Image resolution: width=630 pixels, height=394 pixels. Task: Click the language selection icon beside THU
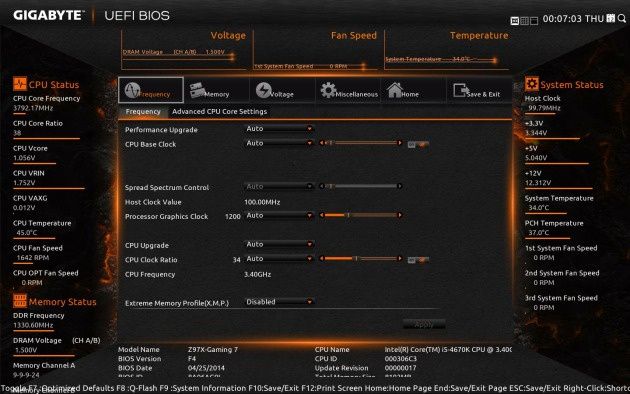click(611, 18)
